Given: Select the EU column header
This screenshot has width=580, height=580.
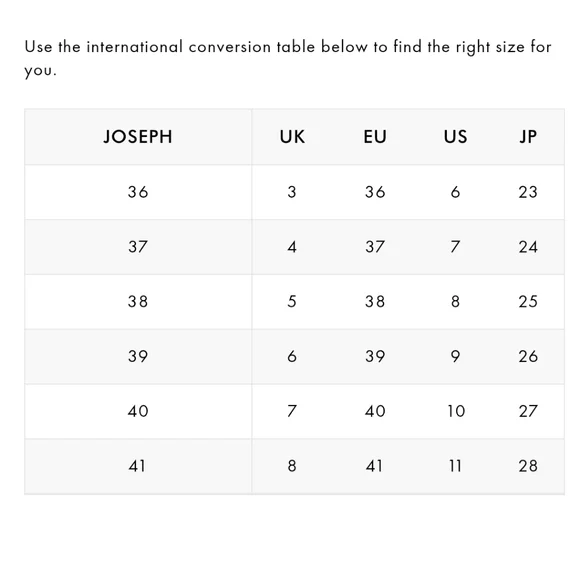Looking at the screenshot, I should pos(375,136).
